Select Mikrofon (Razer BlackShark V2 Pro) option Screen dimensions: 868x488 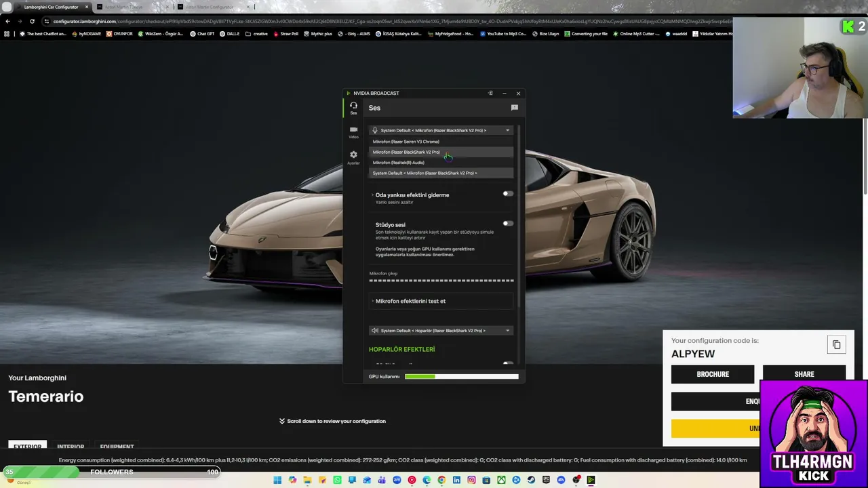441,152
